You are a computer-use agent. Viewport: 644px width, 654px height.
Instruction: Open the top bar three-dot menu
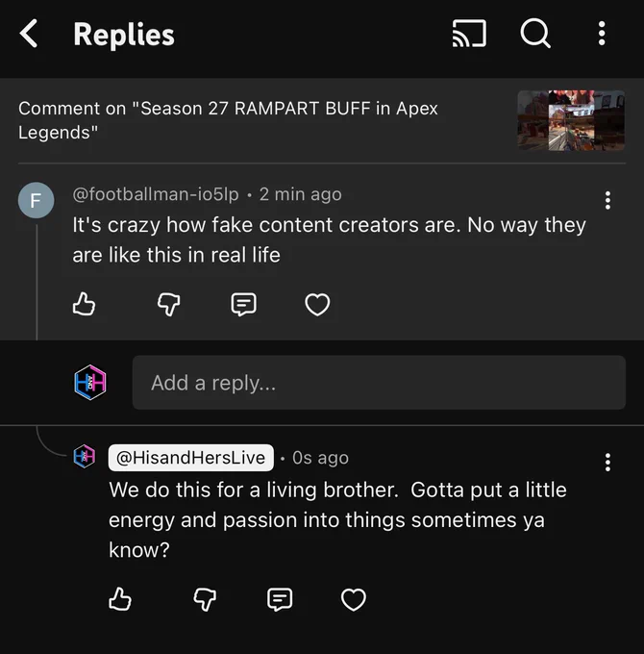(x=602, y=35)
